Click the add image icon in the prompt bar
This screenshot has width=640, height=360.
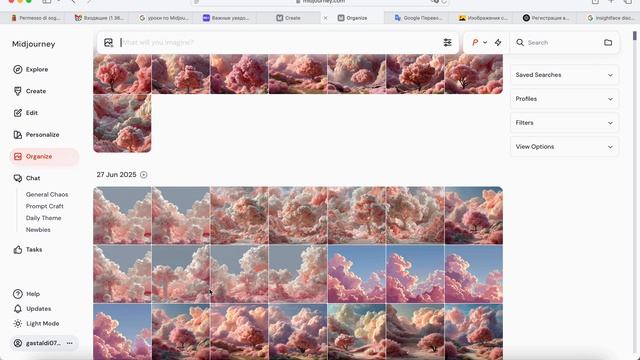pyautogui.click(x=108, y=42)
